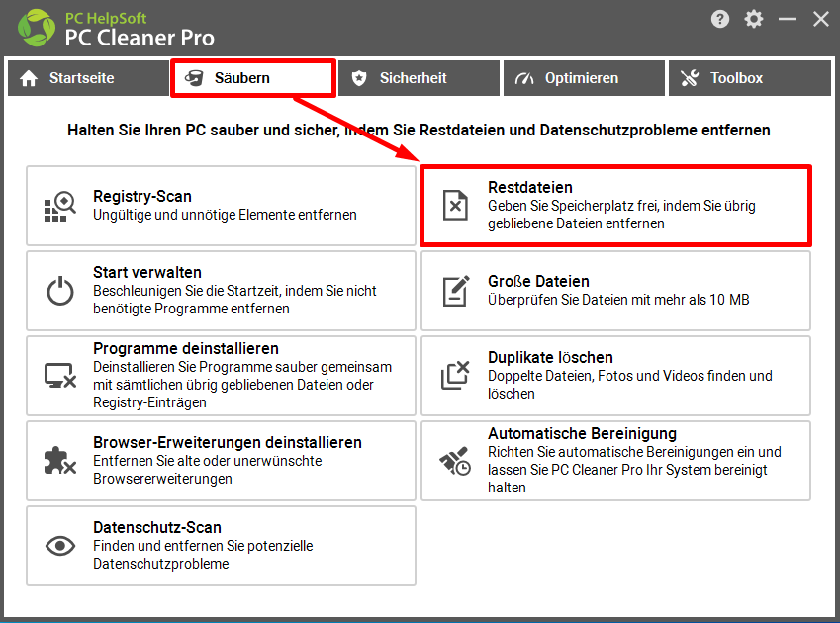840x623 pixels.
Task: Open Große Dateien check
Action: pos(616,291)
